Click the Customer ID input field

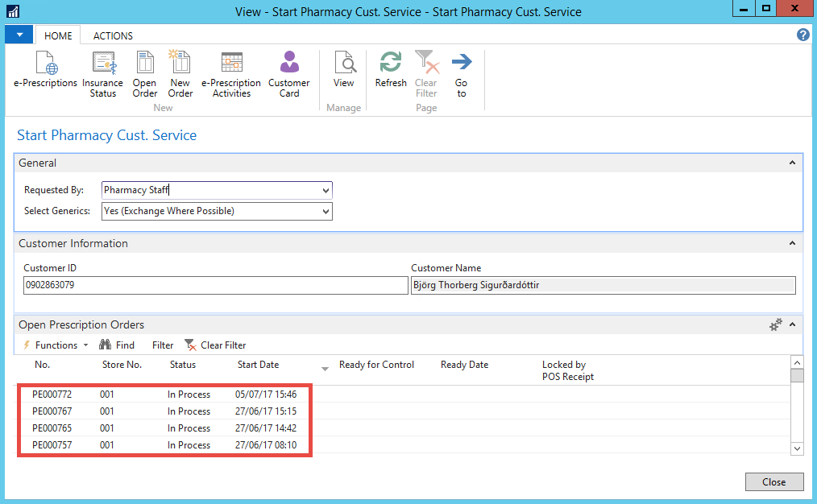[215, 285]
